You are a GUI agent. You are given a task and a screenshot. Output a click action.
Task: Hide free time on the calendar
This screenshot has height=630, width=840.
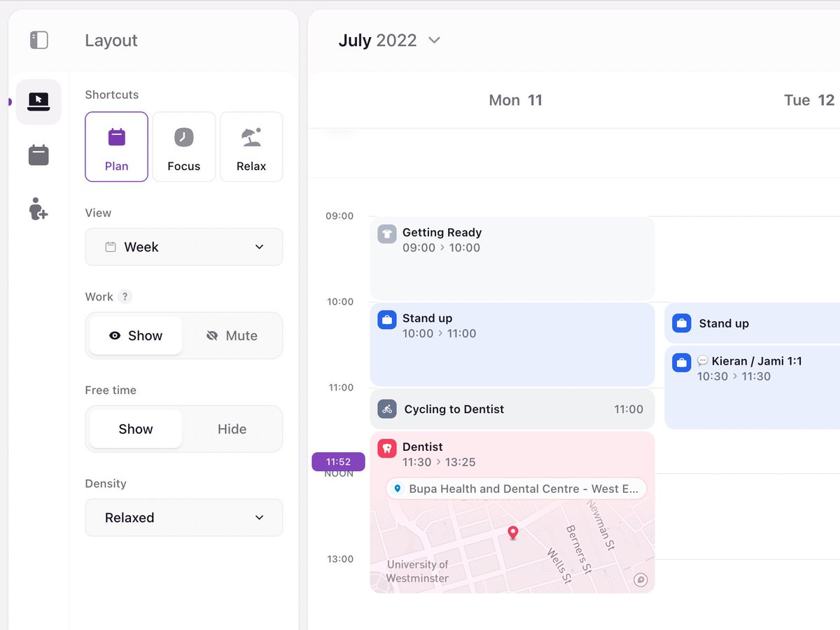232,429
